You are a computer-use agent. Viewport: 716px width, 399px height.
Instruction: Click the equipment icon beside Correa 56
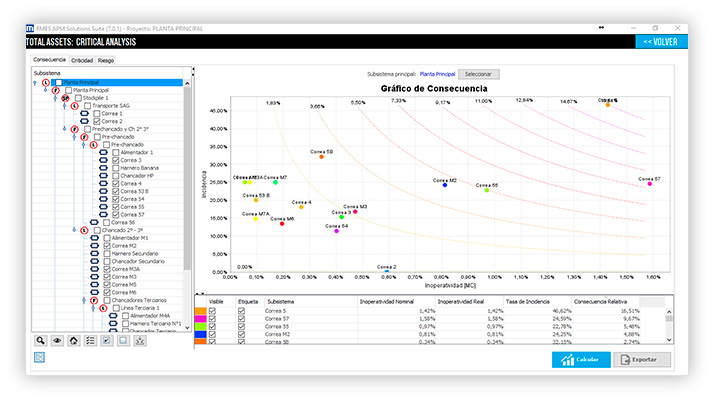pos(94,222)
